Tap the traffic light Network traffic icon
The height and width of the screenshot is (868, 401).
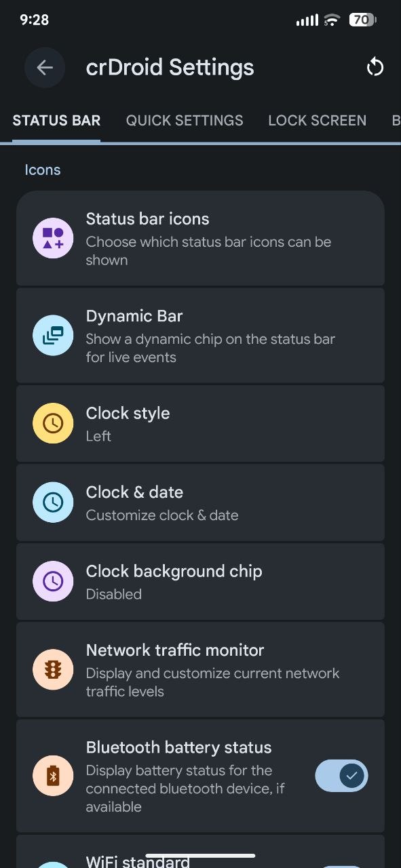[53, 669]
